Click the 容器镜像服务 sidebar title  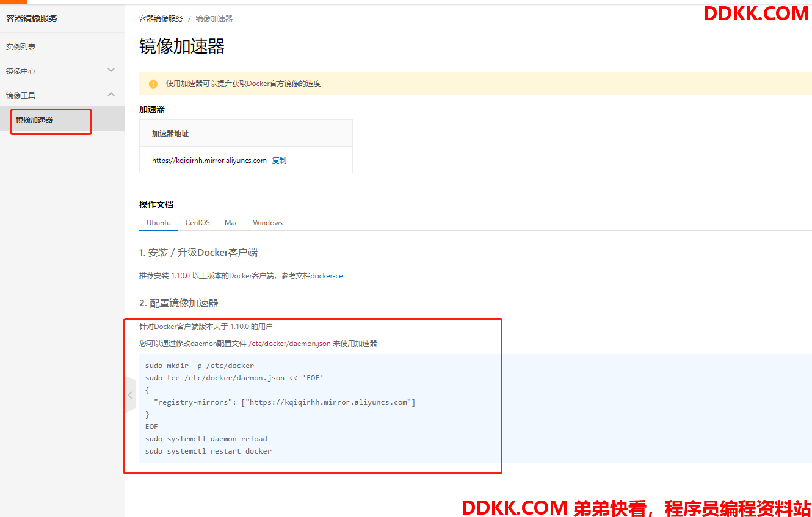pyautogui.click(x=32, y=18)
